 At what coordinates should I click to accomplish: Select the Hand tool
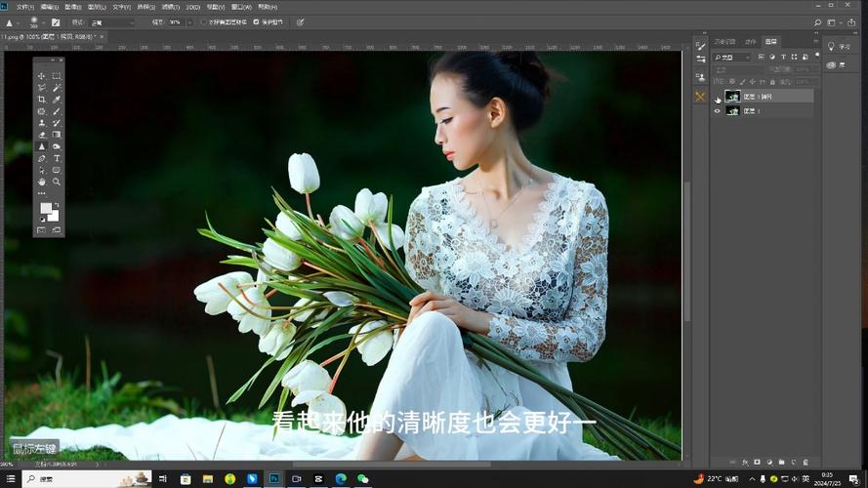[42, 182]
